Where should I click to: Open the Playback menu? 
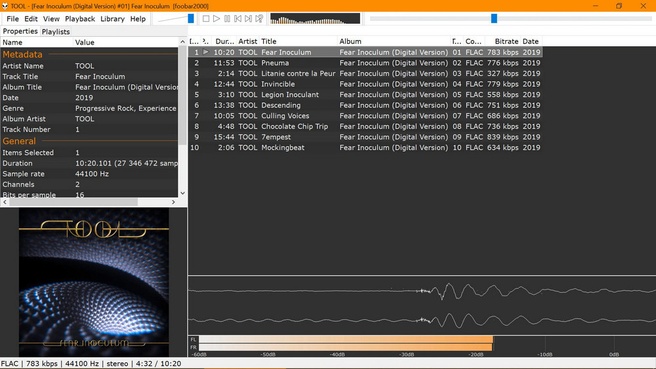click(80, 19)
